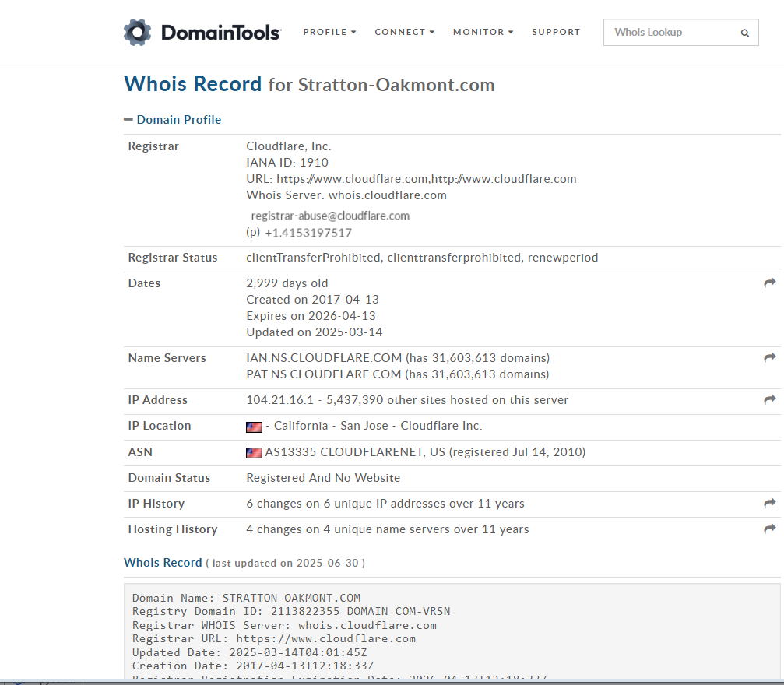Click the Cloudflare, Inc. registrar name
The image size is (784, 685).
pos(289,146)
